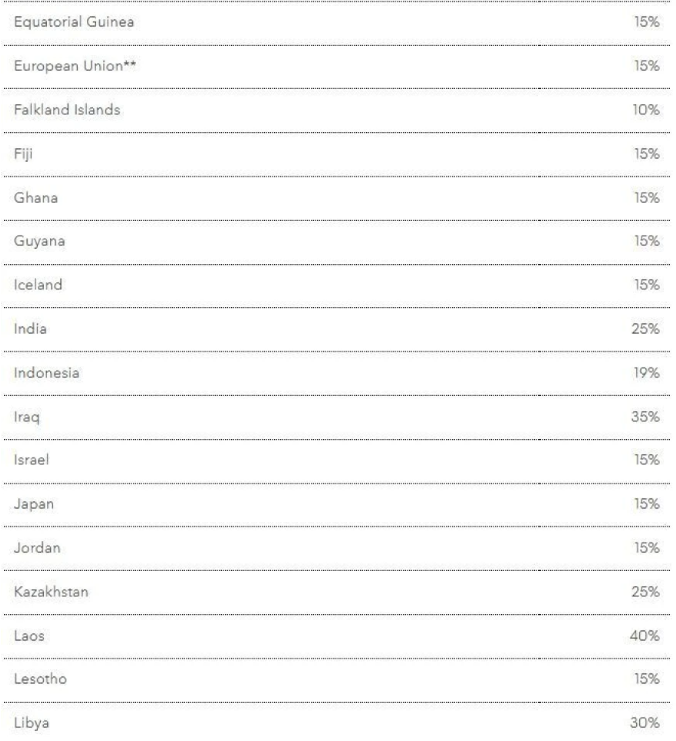Click the 30% value next to Libya
The image size is (676, 741).
tap(646, 723)
